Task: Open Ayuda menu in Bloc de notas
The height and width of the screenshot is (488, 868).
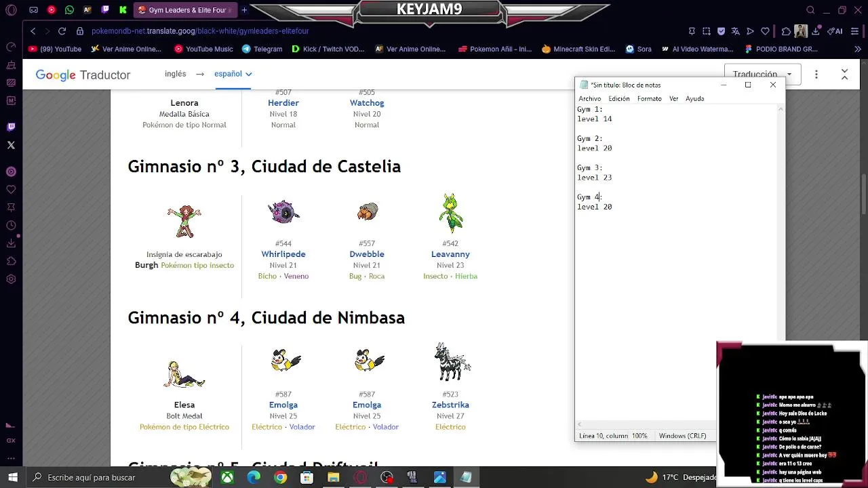Action: (694, 98)
